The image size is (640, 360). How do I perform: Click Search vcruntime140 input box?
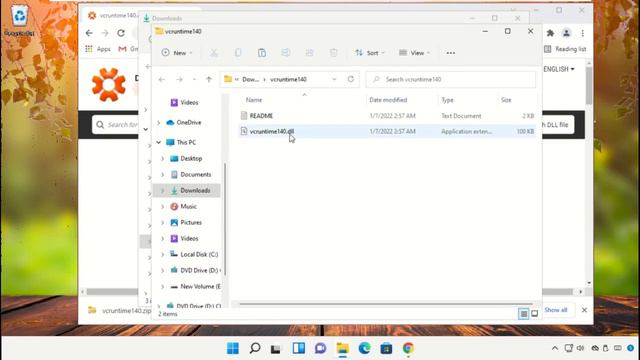tap(451, 79)
